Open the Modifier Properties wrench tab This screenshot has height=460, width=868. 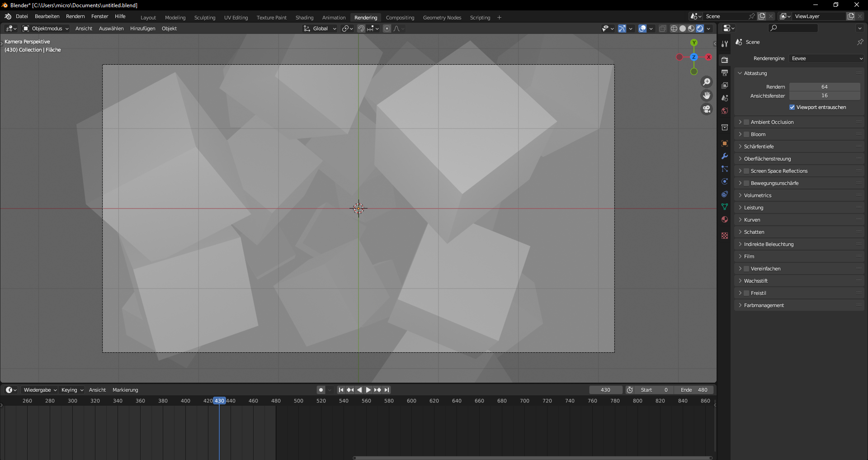[725, 156]
